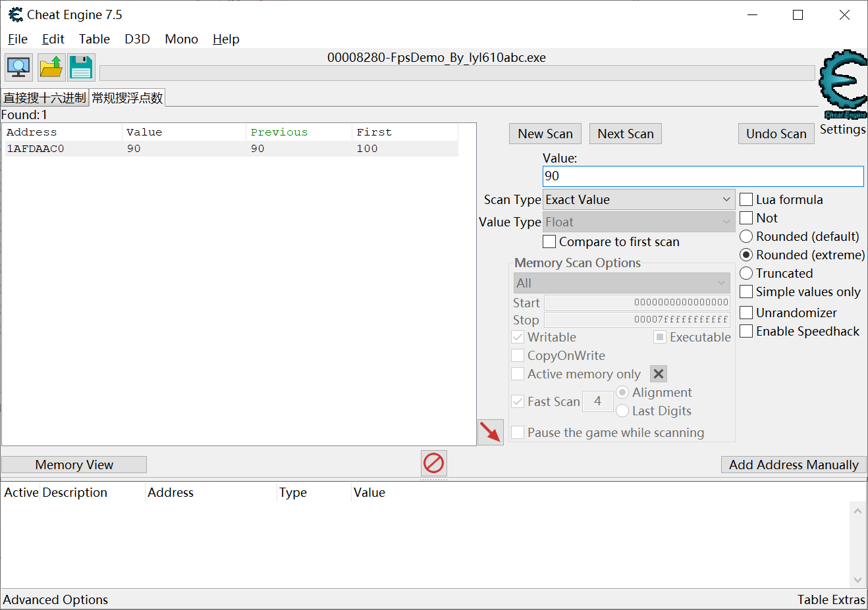Check Compare to first scan
868x610 pixels.
pos(549,241)
